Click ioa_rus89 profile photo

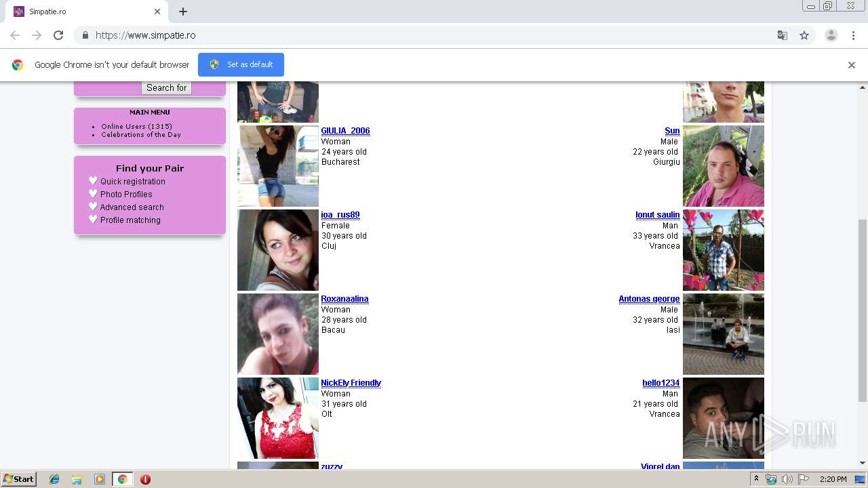point(278,250)
